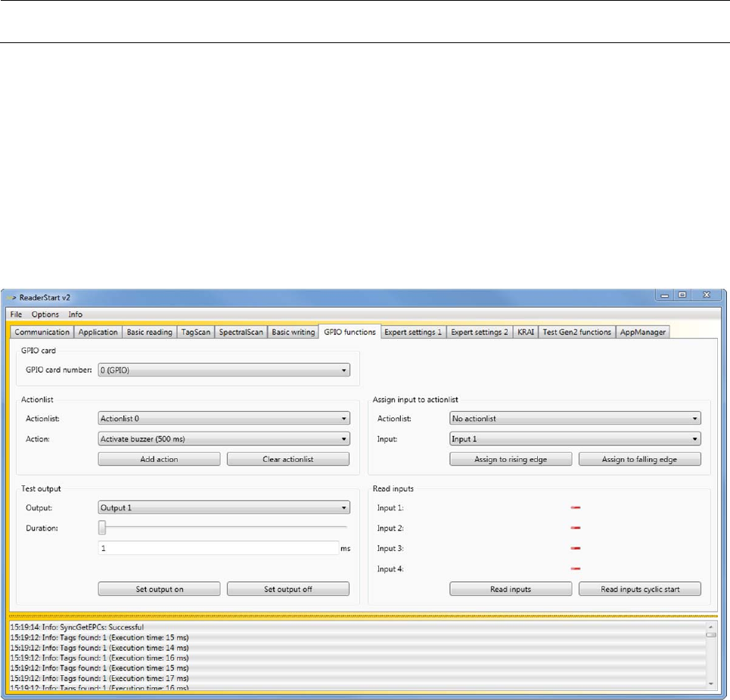730x700 pixels.
Task: Click the Input 4 red status indicator
Action: (x=576, y=568)
